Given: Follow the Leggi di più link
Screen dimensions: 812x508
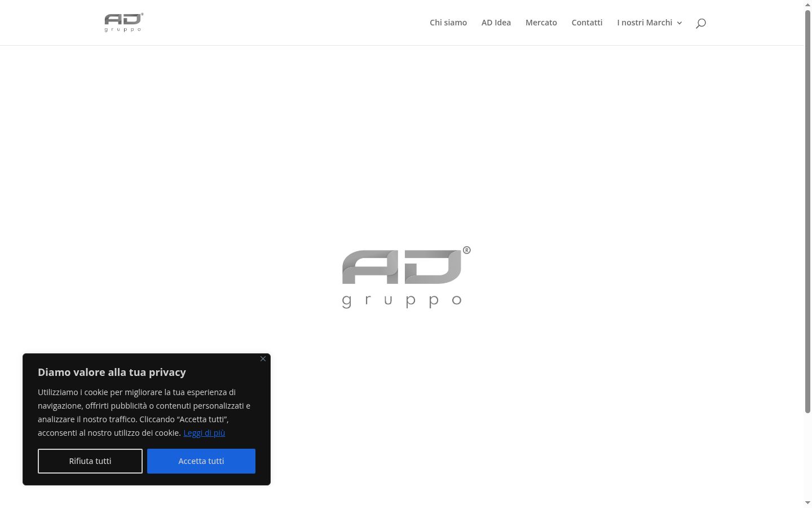Looking at the screenshot, I should click(x=204, y=433).
